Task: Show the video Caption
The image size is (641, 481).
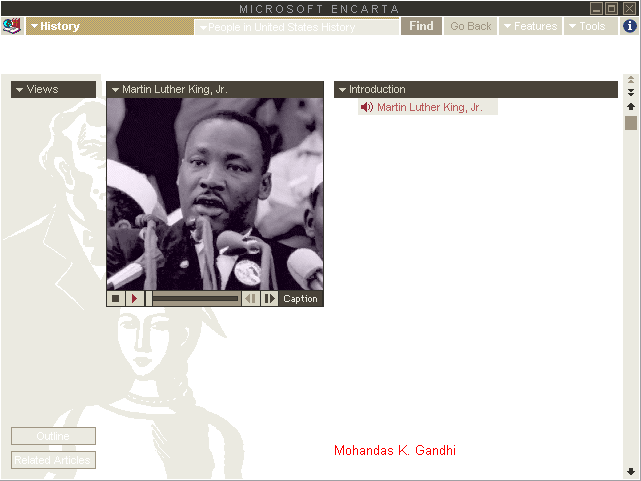Action: [x=300, y=299]
